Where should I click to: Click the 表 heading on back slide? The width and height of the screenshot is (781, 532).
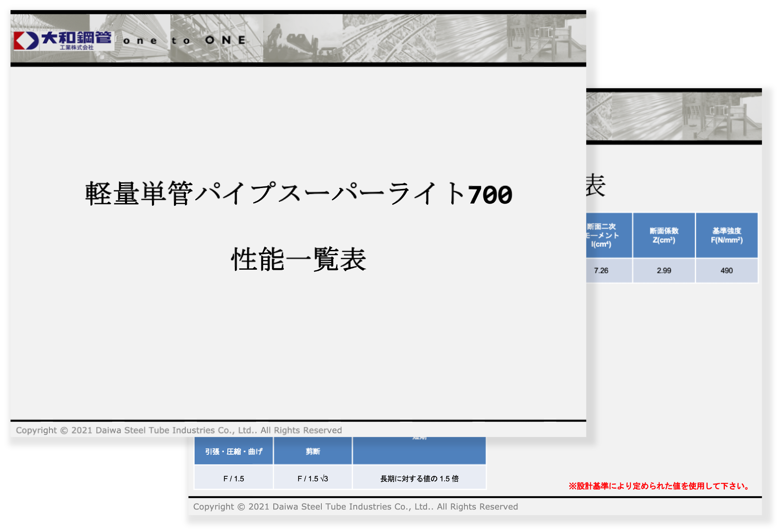point(596,185)
